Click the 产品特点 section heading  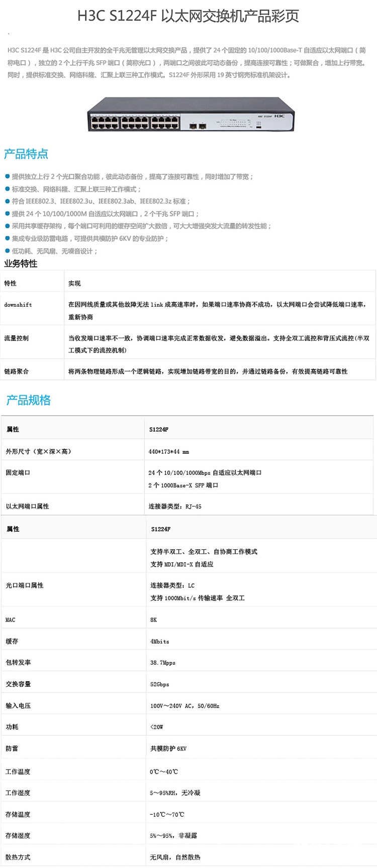(26, 154)
